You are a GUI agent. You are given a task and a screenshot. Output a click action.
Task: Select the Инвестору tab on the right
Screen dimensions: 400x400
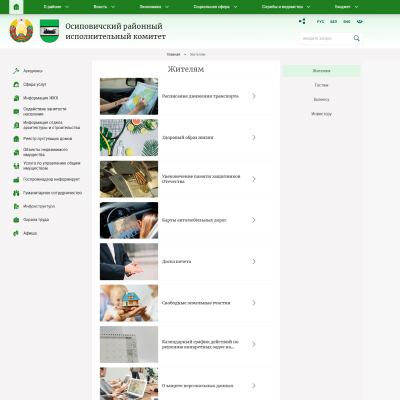pyautogui.click(x=322, y=114)
